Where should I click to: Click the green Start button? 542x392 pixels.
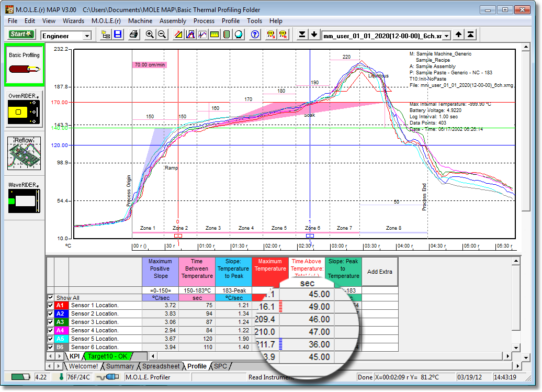coord(21,34)
